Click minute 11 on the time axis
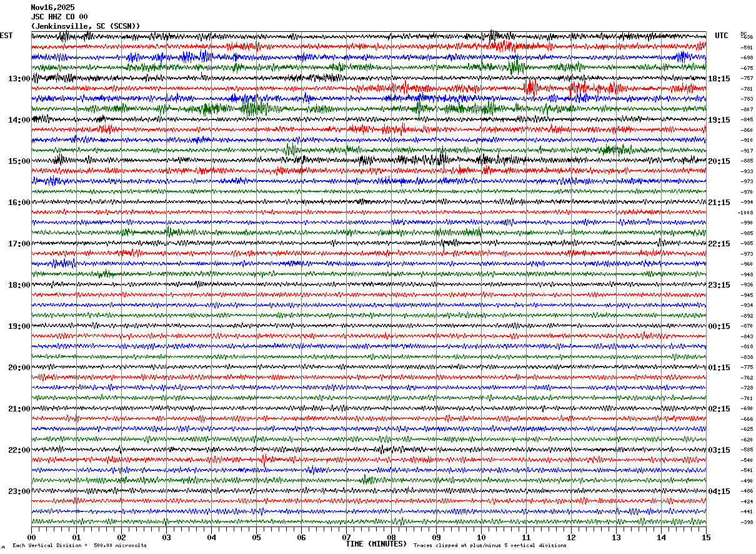The width and height of the screenshot is (756, 554). pos(526,537)
